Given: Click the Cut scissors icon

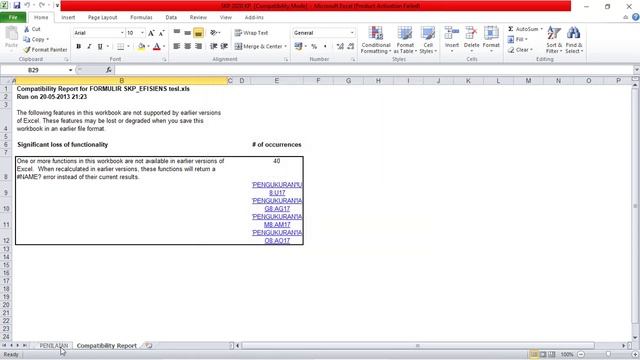Looking at the screenshot, I should (27, 29).
